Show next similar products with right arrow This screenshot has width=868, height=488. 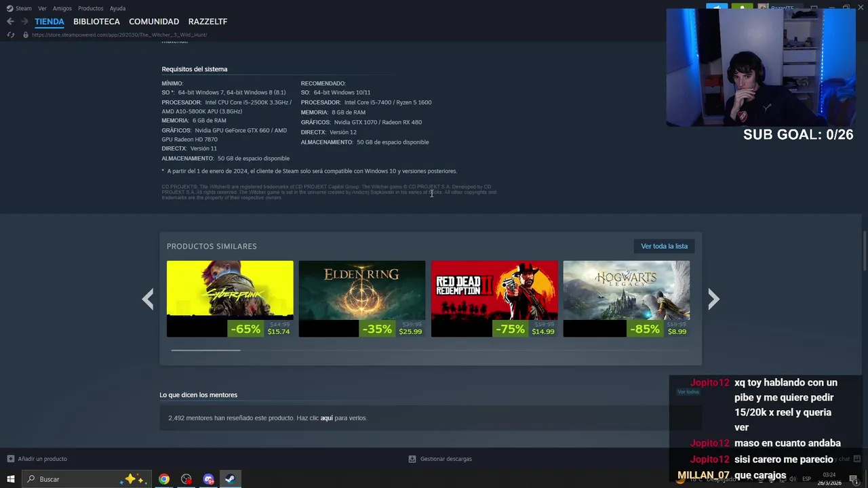click(713, 299)
